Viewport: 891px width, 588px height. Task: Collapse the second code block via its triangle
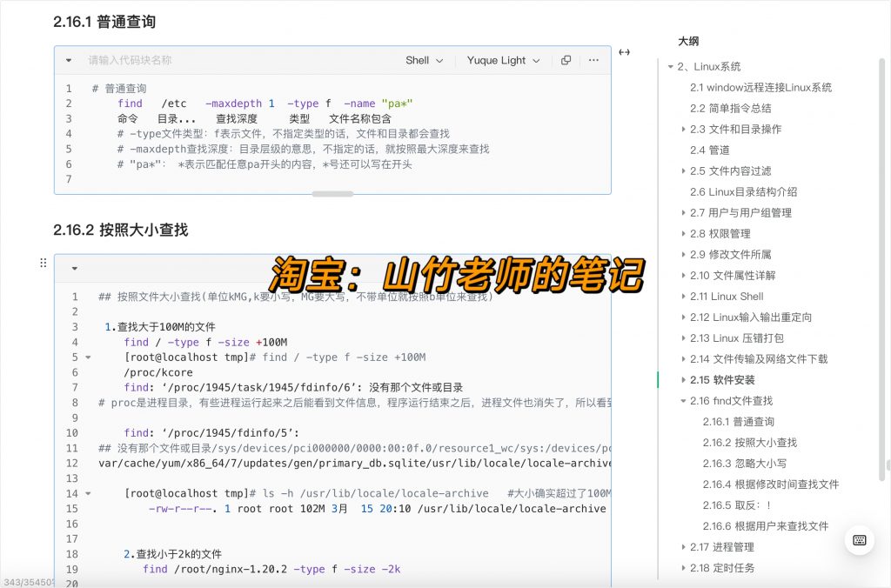[x=73, y=266]
